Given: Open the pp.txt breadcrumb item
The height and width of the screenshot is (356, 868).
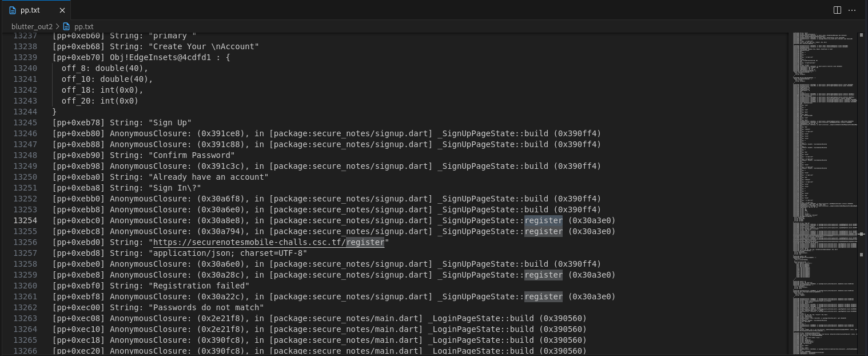Looking at the screenshot, I should click(x=83, y=26).
